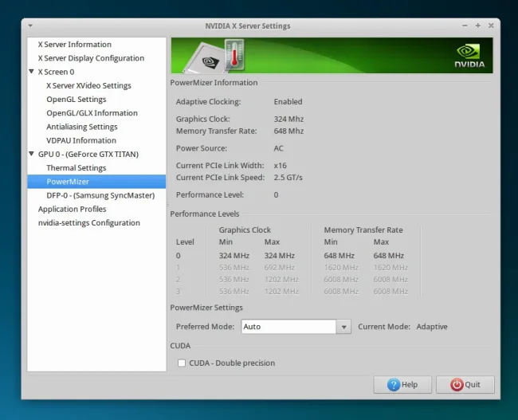Click the NVIDIA logo in the banner
The image size is (518, 420).
pos(469,57)
